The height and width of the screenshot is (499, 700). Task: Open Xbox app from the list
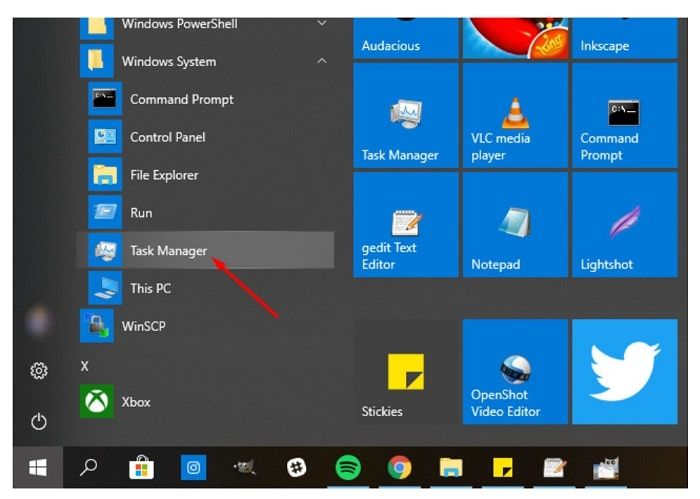[x=205, y=402]
